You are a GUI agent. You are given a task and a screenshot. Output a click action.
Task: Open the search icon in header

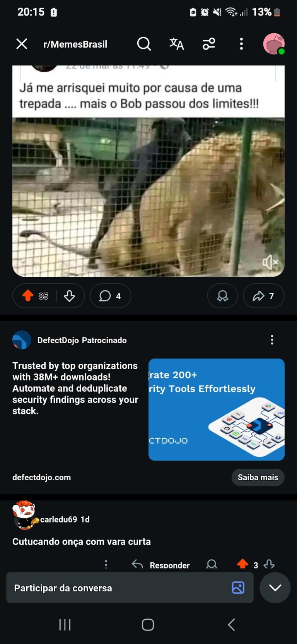144,44
